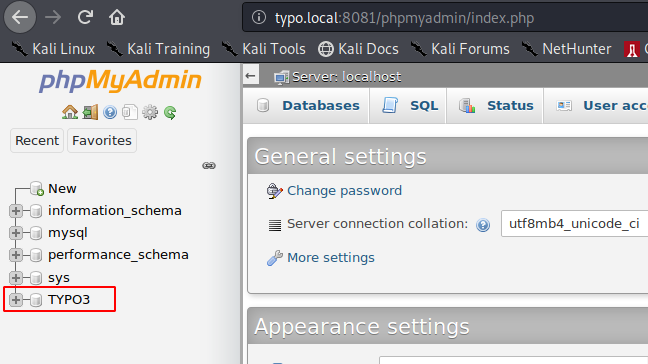This screenshot has width=648, height=364.
Task: Open the SQL tab
Action: click(x=408, y=106)
